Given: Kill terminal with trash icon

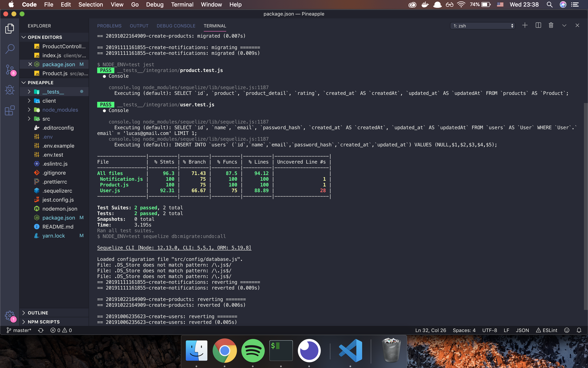Looking at the screenshot, I should pos(551,25).
